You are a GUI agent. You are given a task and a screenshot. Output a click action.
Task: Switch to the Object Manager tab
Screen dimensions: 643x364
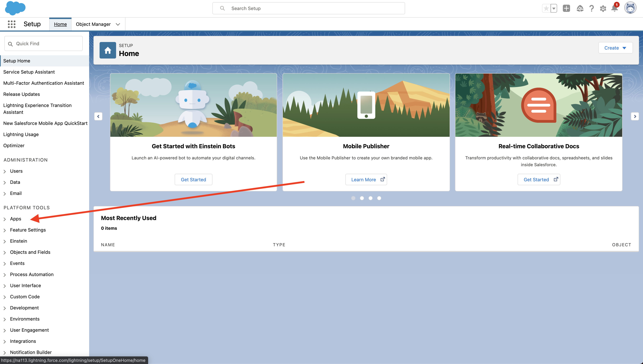93,24
